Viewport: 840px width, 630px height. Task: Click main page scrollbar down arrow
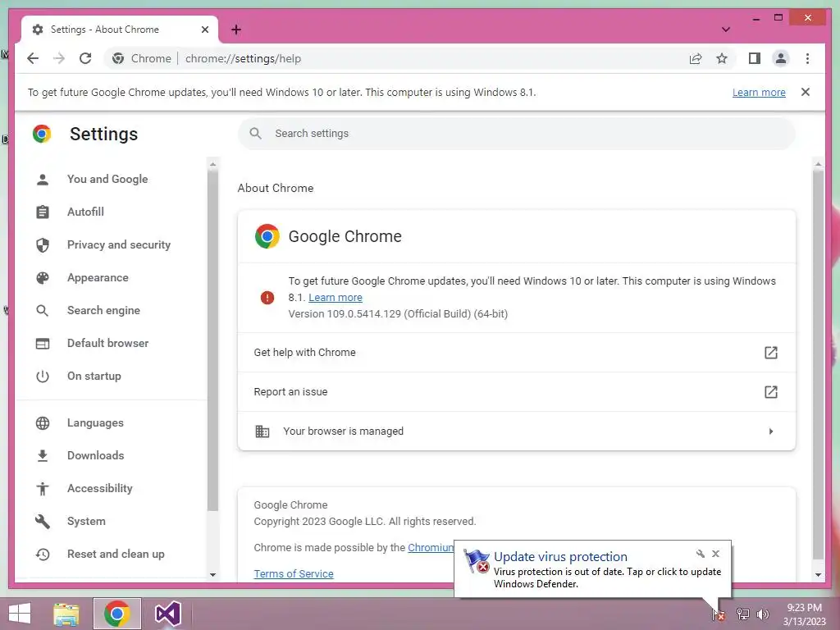818,575
